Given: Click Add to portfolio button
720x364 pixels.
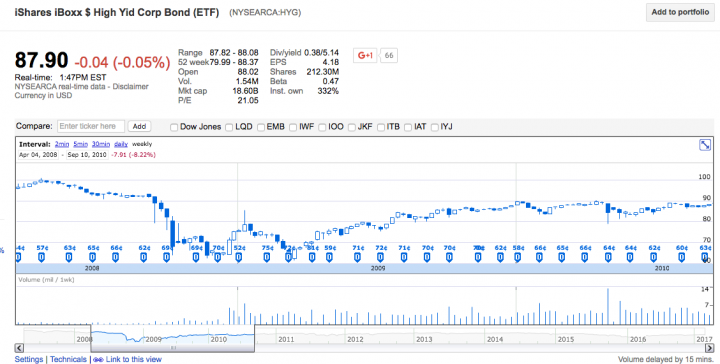Looking at the screenshot, I should pyautogui.click(x=680, y=12).
